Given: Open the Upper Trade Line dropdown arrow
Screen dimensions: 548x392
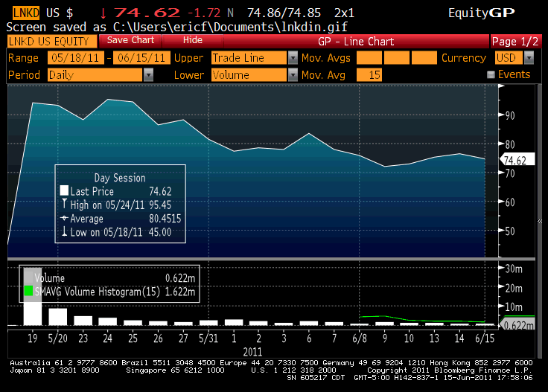Looking at the screenshot, I should point(293,57).
